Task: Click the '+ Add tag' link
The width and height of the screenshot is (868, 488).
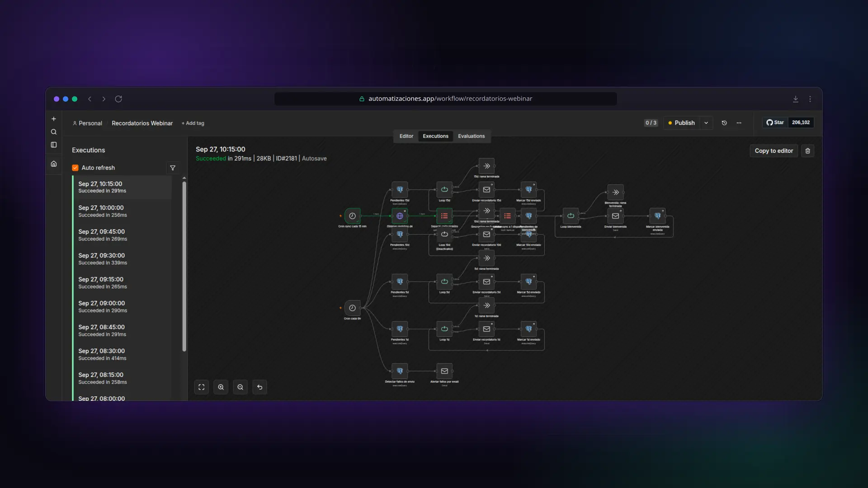Action: coord(193,123)
